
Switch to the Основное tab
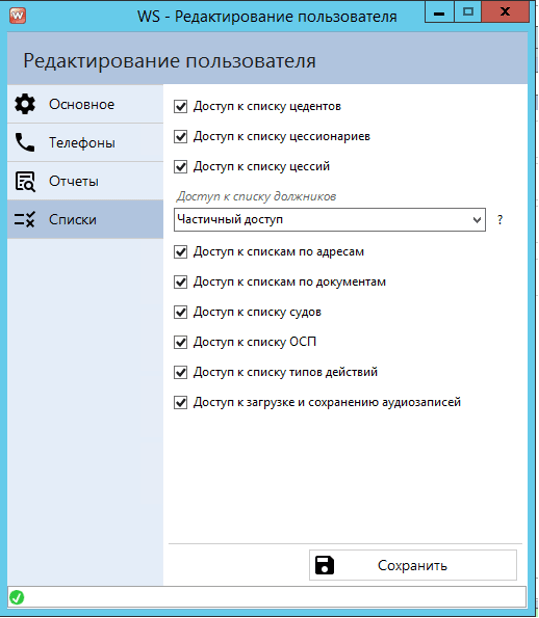(x=85, y=104)
